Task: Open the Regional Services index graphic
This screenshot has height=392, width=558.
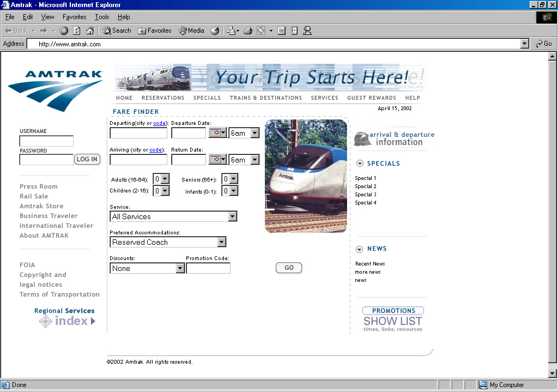Action: coord(66,317)
